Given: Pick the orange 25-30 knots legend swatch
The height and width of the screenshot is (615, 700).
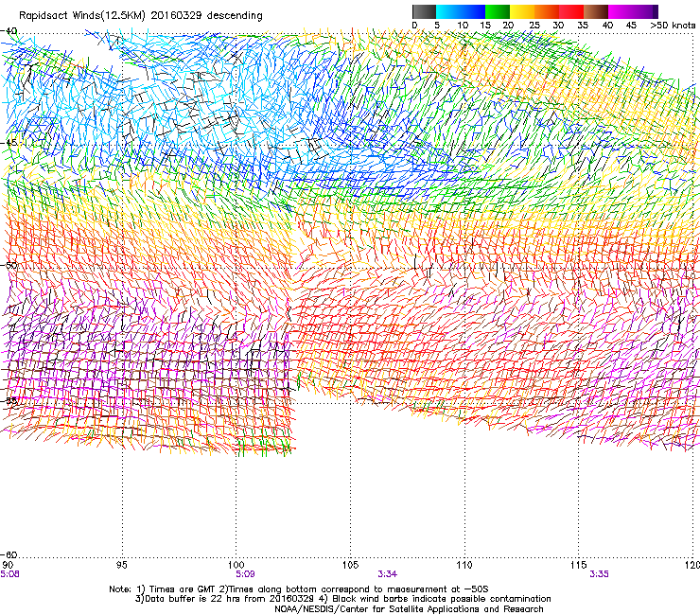Looking at the screenshot, I should coord(547,11).
